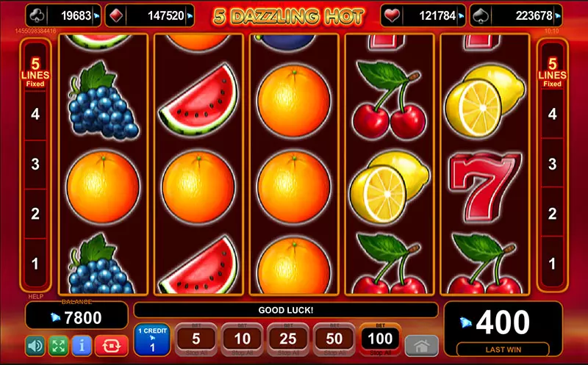Open the hearts jackpot counter

pyautogui.click(x=423, y=15)
